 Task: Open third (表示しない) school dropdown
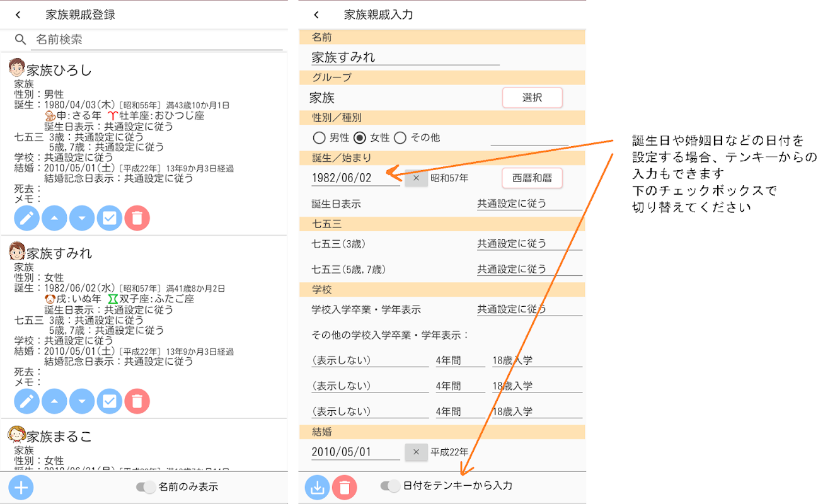click(x=370, y=411)
